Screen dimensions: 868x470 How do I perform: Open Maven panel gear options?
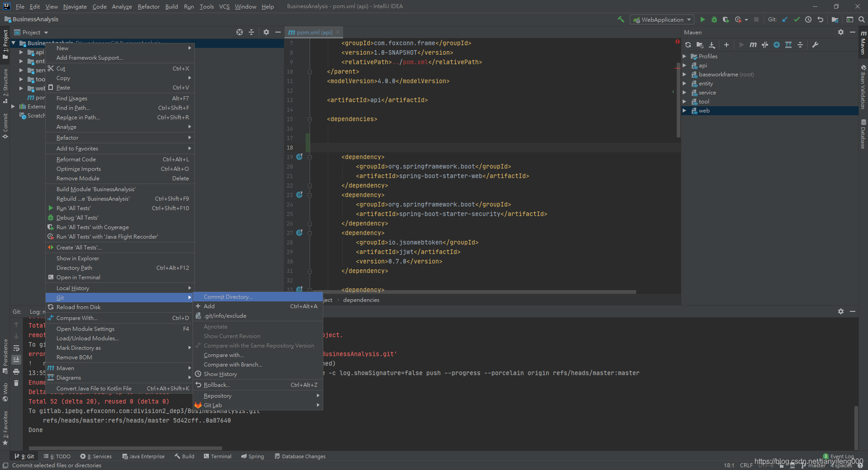(841, 32)
